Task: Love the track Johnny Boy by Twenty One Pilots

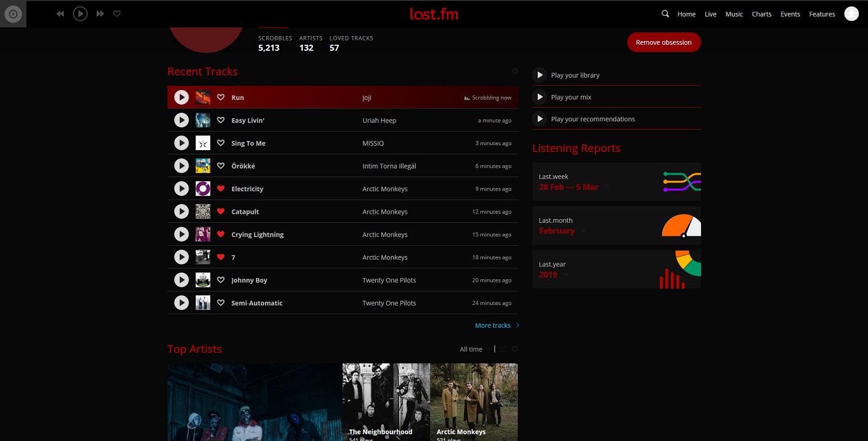Action: click(221, 280)
